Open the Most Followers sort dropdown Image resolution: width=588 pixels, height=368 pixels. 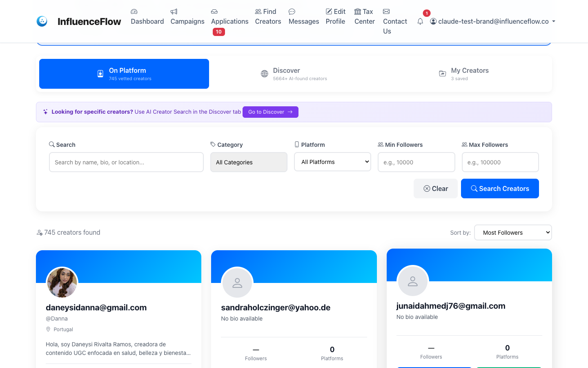coord(513,233)
